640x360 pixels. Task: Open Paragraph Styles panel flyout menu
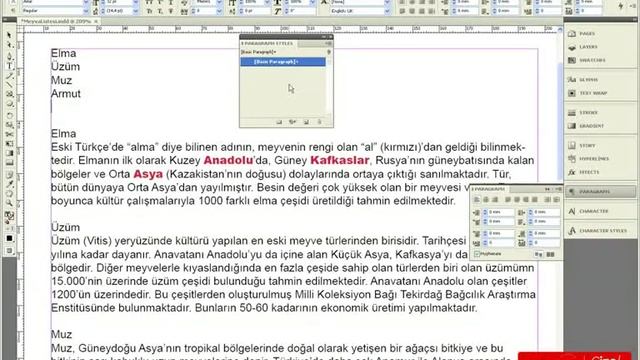(328, 43)
